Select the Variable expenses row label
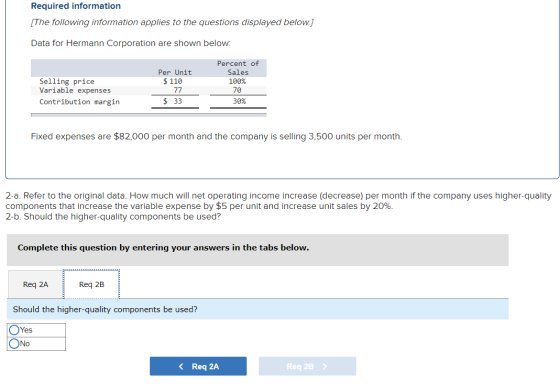The width and height of the screenshot is (560, 385). coord(75,91)
